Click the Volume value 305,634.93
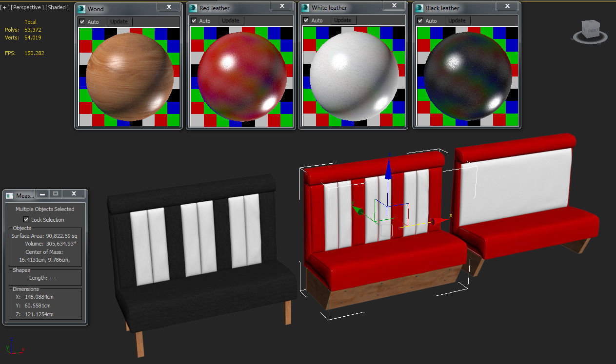616x364 pixels. pos(61,244)
